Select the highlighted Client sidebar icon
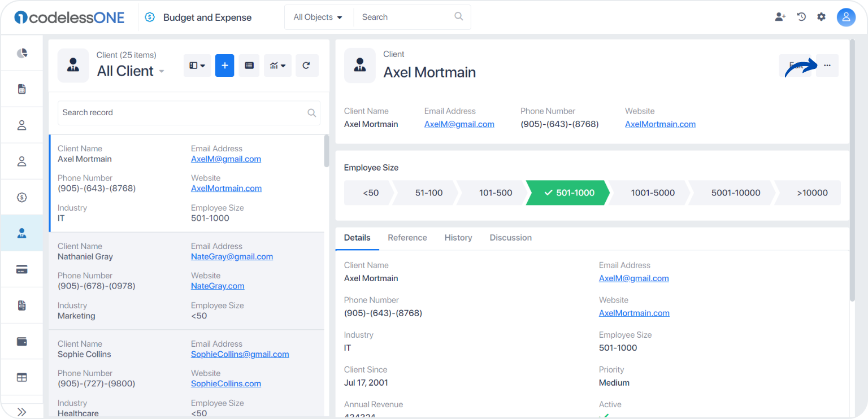 point(22,233)
